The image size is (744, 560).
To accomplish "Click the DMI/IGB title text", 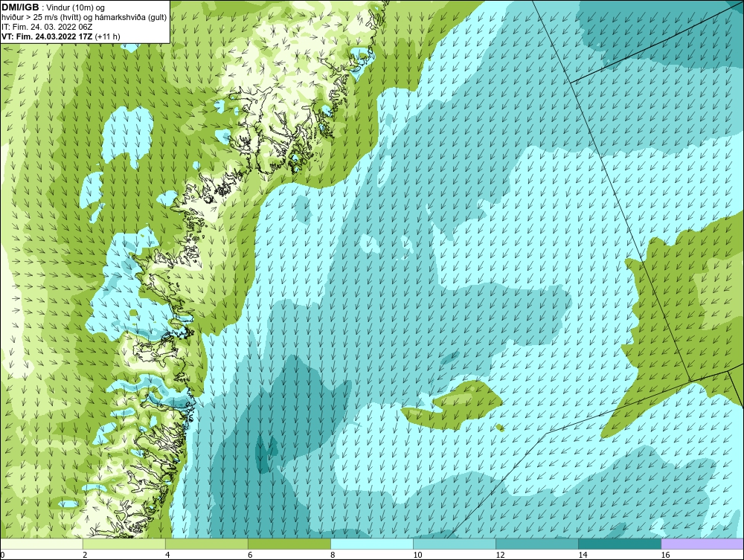I will click(20, 7).
